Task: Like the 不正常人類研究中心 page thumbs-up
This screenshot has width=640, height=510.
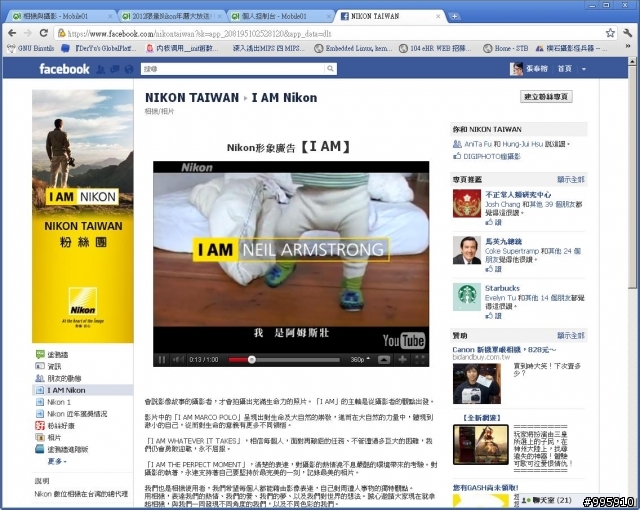Action: (x=493, y=222)
